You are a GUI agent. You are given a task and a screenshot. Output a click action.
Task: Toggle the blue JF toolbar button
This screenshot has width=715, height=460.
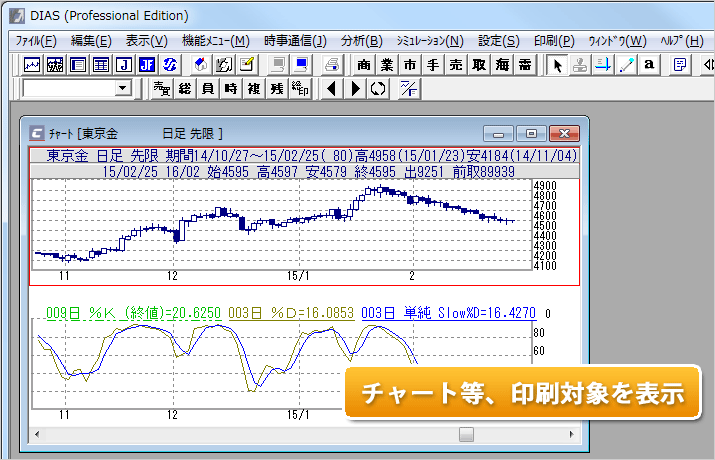pyautogui.click(x=147, y=65)
